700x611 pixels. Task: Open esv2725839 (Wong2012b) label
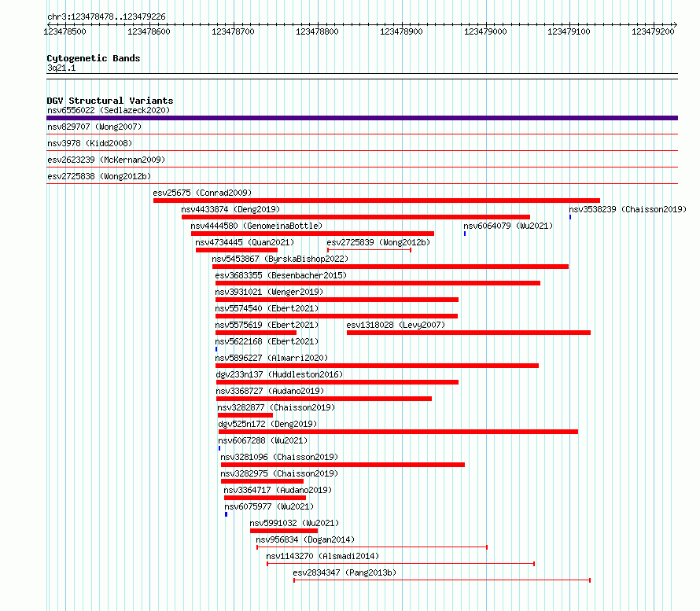pos(378,242)
